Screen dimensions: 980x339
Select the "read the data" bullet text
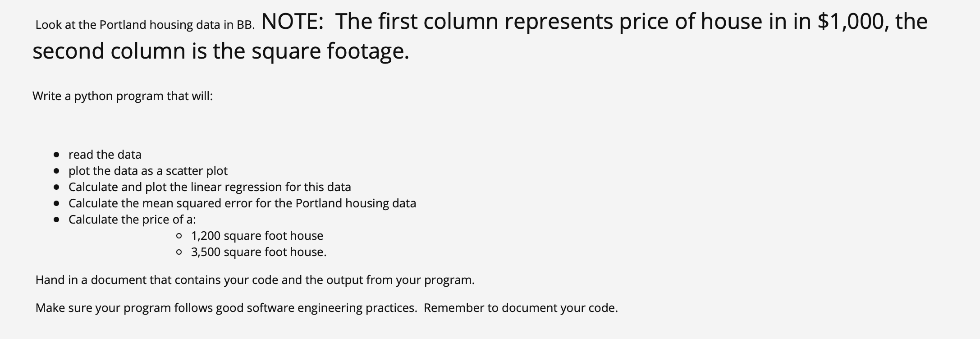click(x=105, y=155)
